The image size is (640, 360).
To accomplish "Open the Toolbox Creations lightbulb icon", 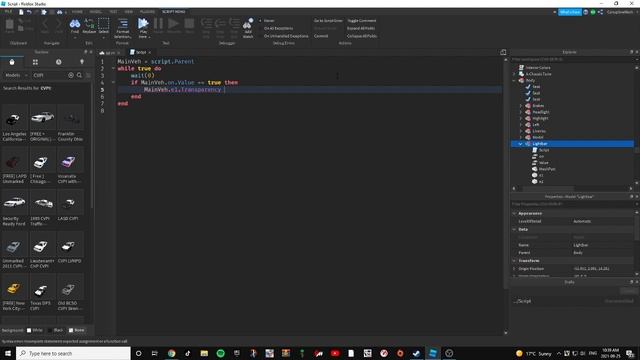I will pos(82,62).
